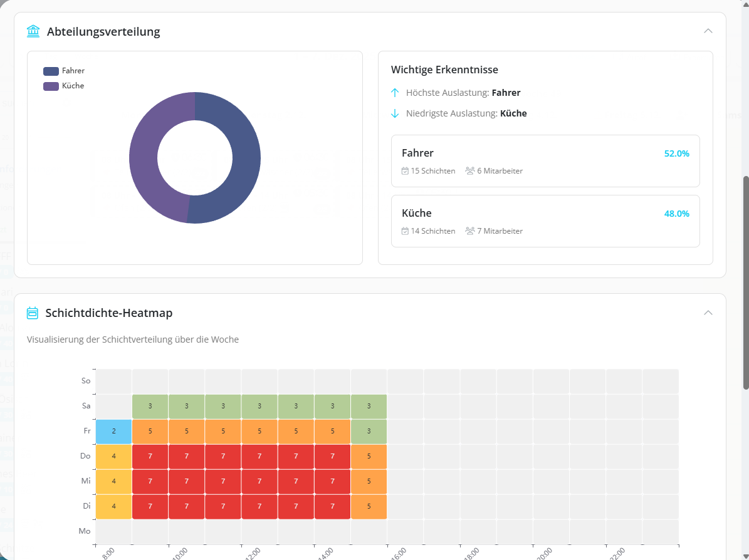Click the Abteilungsverteilung bank building icon
Screen dimensions: 749x560
tap(33, 31)
